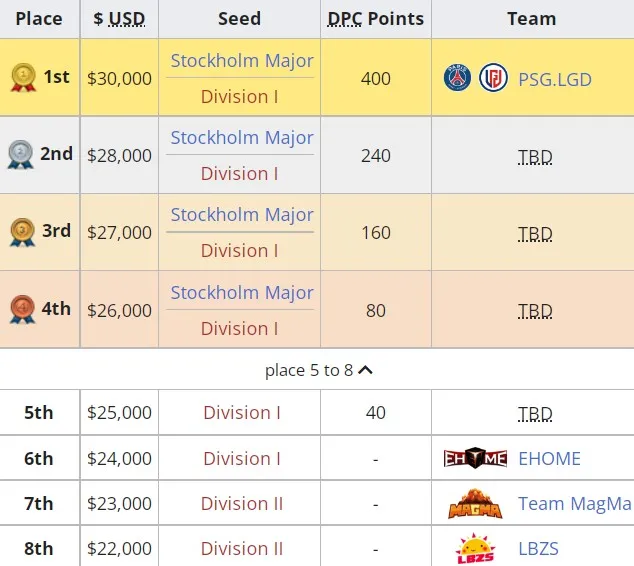Follow the Team MagMa link
The width and height of the screenshot is (634, 566).
(575, 504)
